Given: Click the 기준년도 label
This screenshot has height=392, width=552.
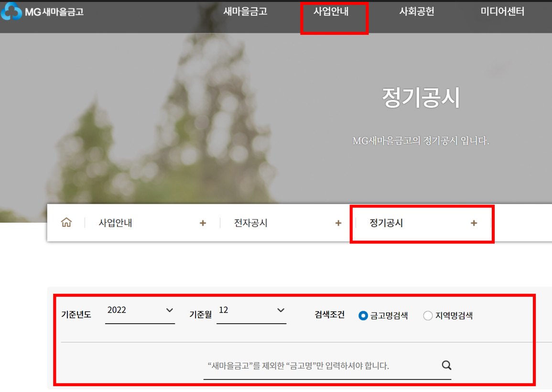Looking at the screenshot, I should point(76,315).
